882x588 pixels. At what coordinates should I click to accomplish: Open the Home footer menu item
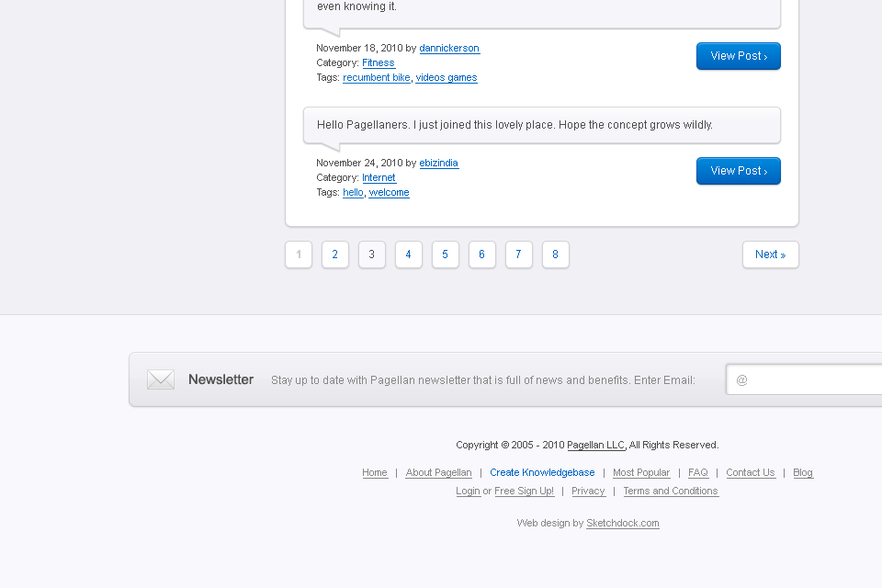[374, 472]
